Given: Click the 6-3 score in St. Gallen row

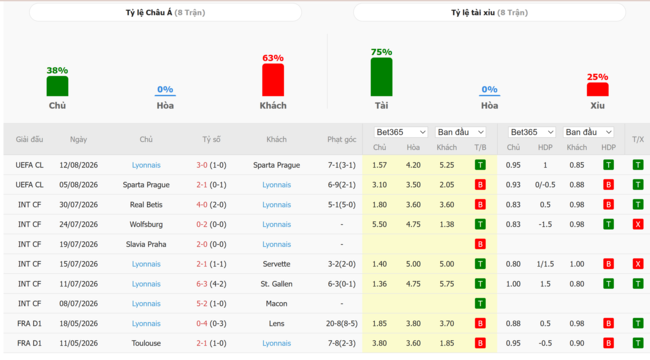Looking at the screenshot, I should pyautogui.click(x=201, y=284).
